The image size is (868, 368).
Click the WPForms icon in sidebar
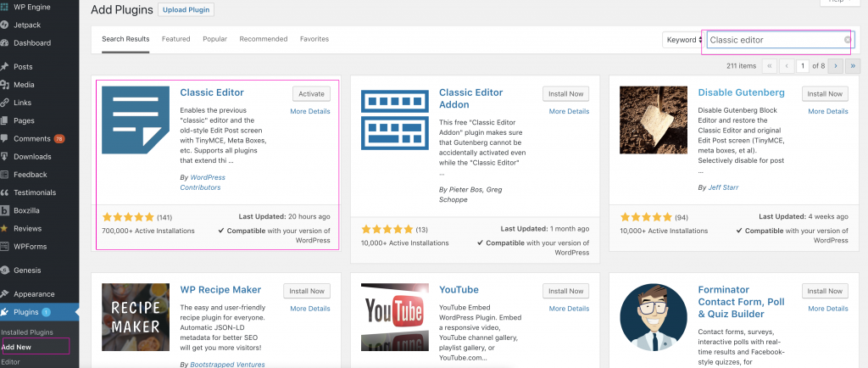[x=4, y=246]
